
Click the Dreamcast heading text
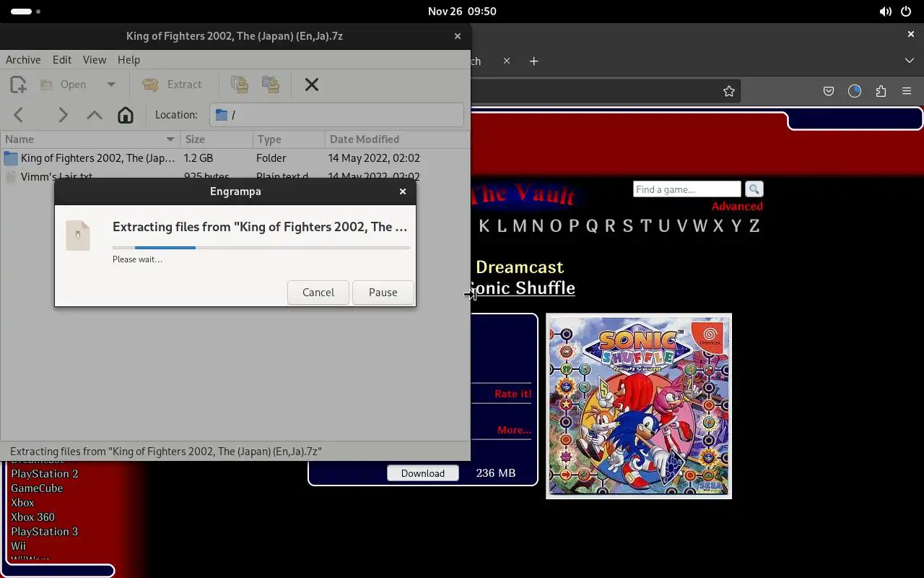pos(520,267)
